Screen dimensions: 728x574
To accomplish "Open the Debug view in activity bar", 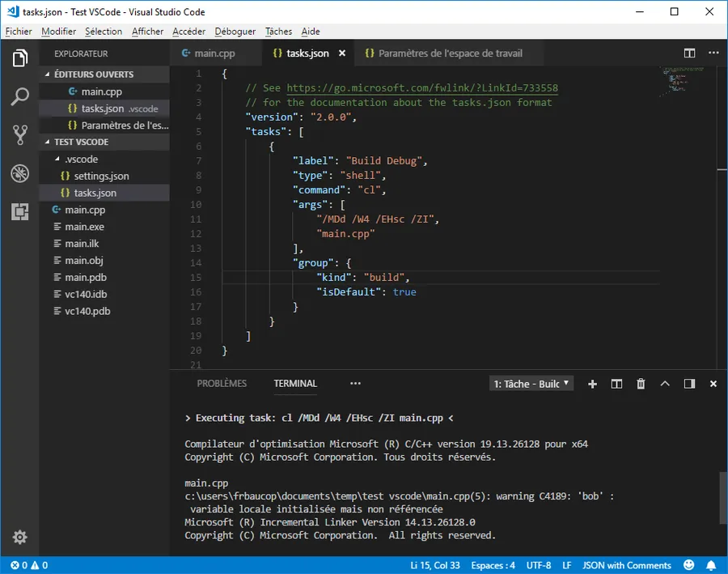I will 19,173.
